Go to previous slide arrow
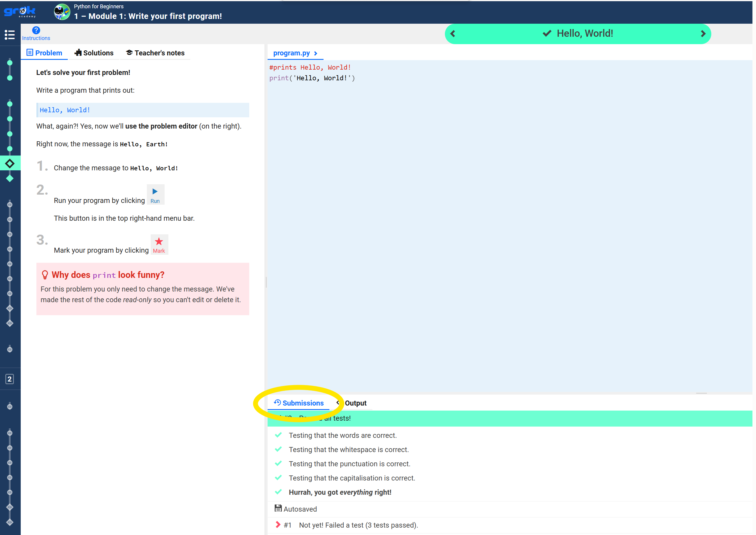756x535 pixels. tap(453, 33)
